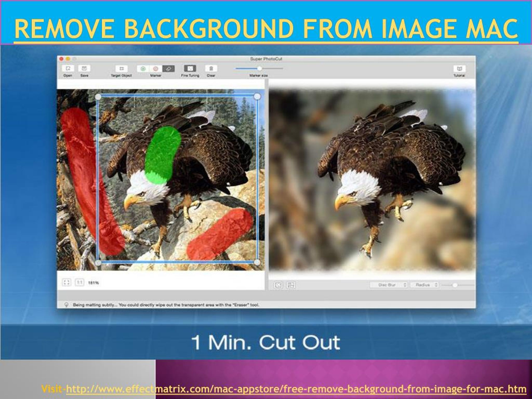Click the Save icon in toolbar

(84, 69)
